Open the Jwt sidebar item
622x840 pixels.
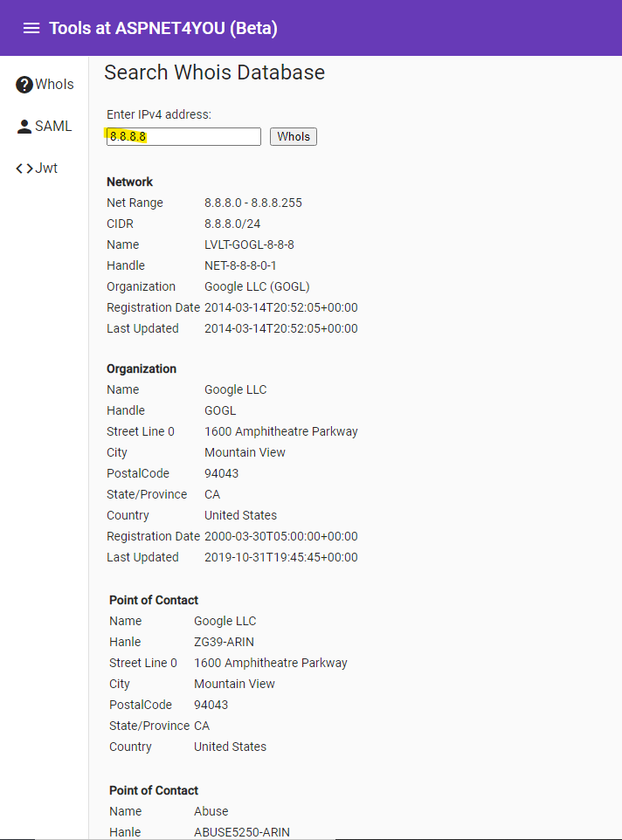[37, 169]
